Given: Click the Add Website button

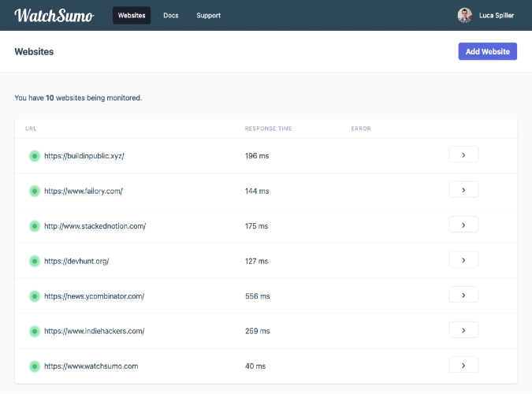Looking at the screenshot, I should [488, 51].
